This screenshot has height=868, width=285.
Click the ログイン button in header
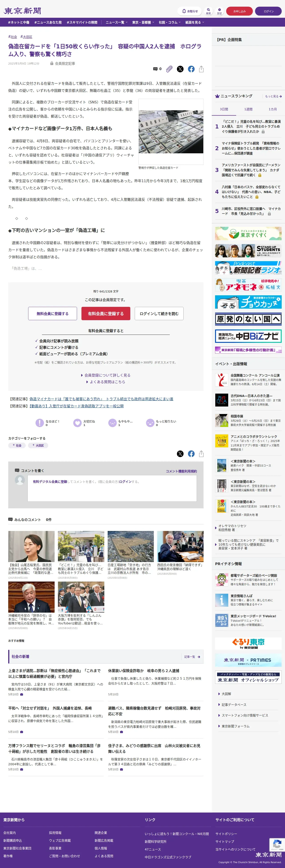tap(269, 11)
